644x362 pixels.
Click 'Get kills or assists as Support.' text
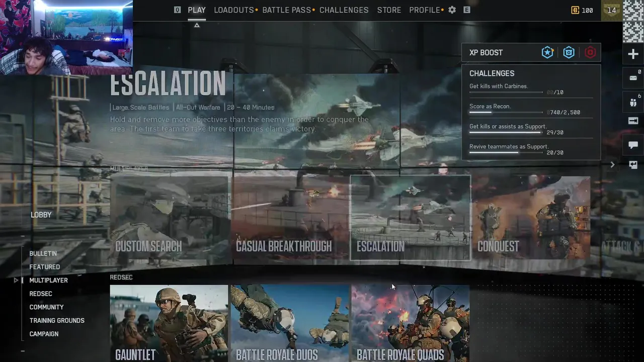508,126
